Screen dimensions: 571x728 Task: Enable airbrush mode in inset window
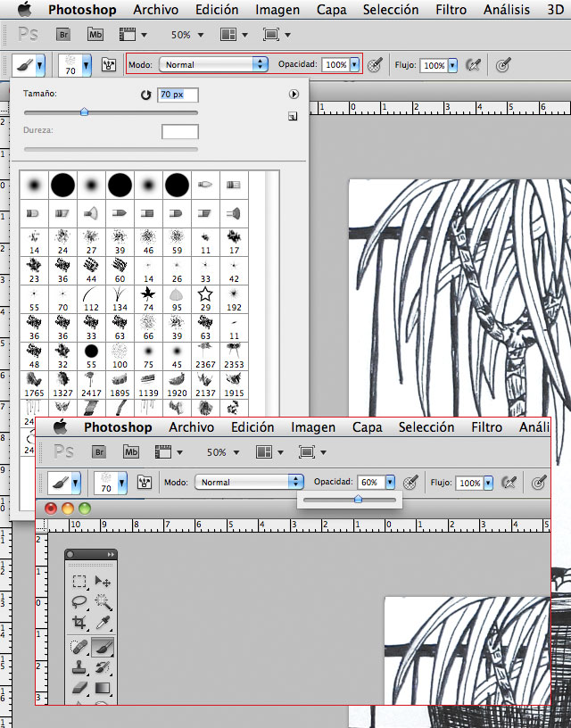point(509,483)
